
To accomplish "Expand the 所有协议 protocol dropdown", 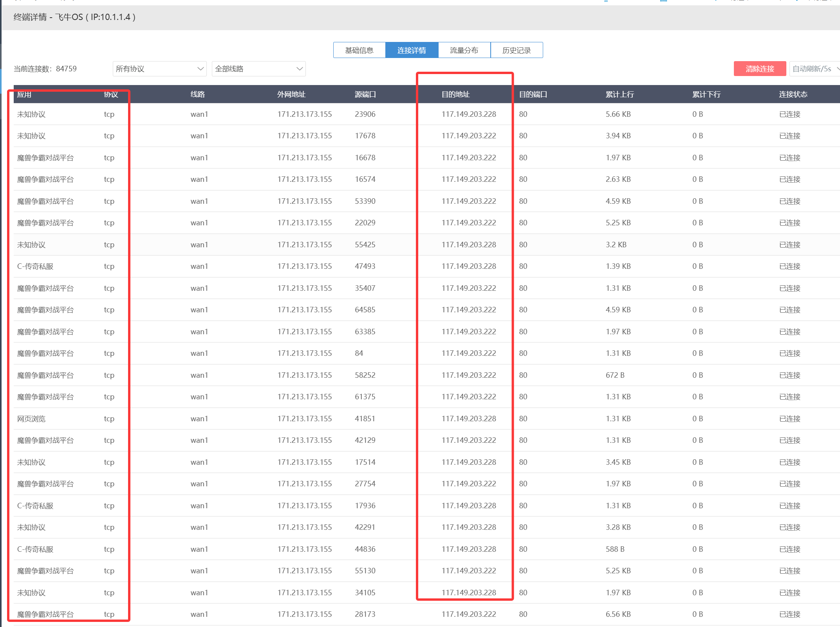I will (159, 69).
